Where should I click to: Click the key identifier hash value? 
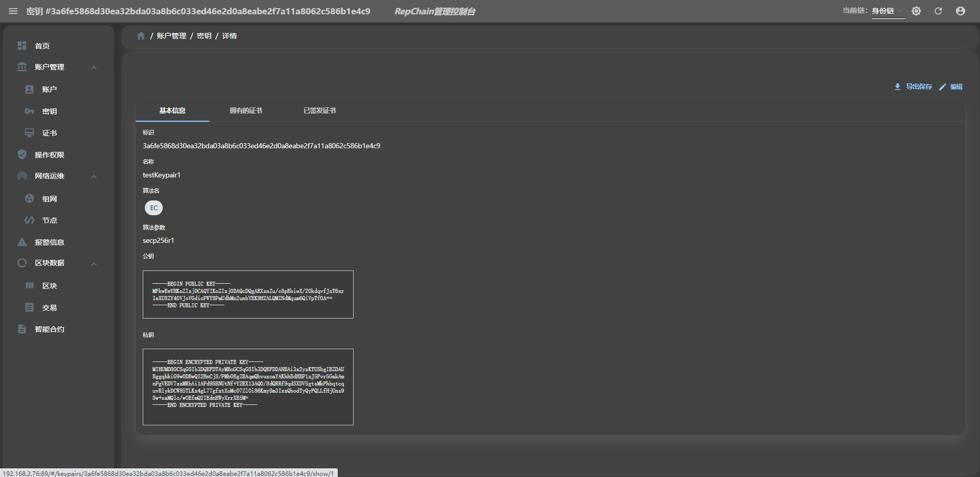coord(262,146)
